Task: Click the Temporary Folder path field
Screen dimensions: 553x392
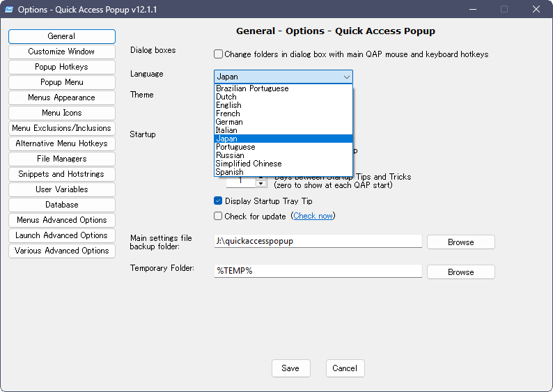Action: coord(318,271)
